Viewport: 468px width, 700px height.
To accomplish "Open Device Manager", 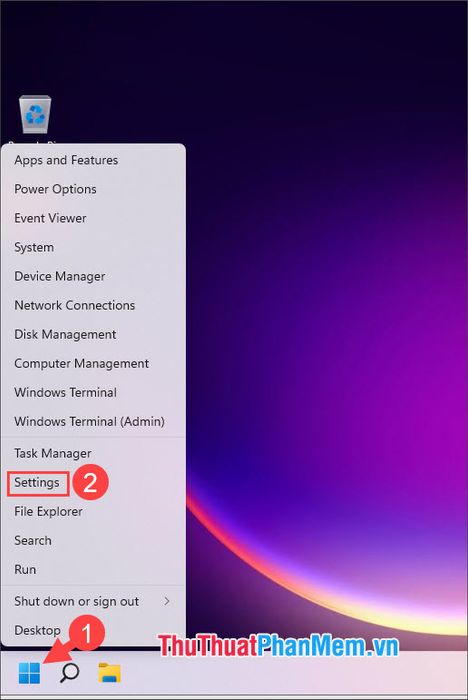I will click(x=93, y=276).
